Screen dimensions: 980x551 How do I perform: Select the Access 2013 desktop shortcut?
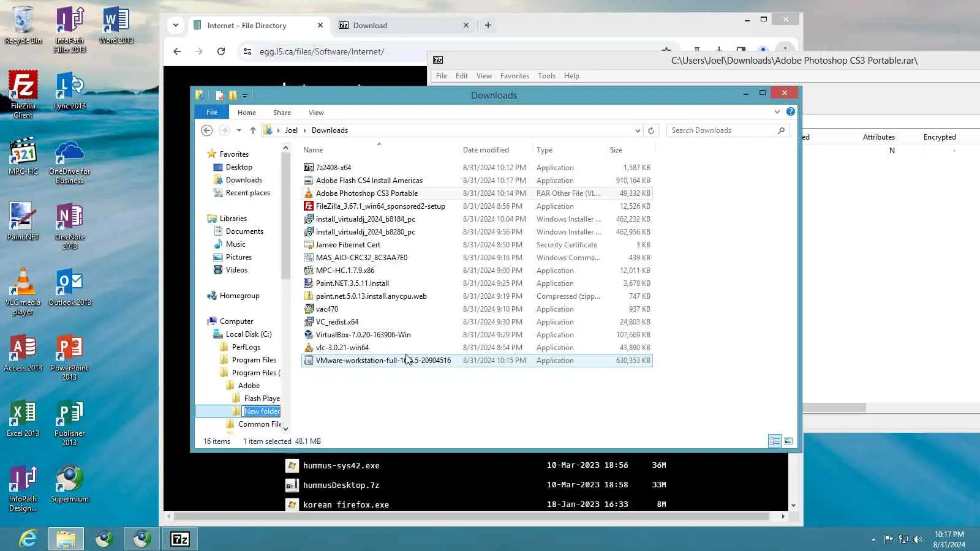click(x=23, y=353)
